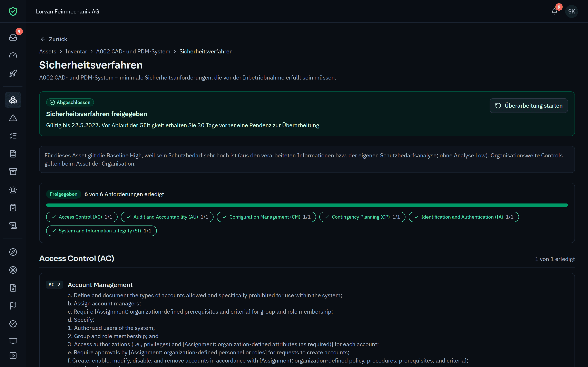Screen dimensions: 588x367
Task: Open the compass icon in sidebar
Action: 13,252
